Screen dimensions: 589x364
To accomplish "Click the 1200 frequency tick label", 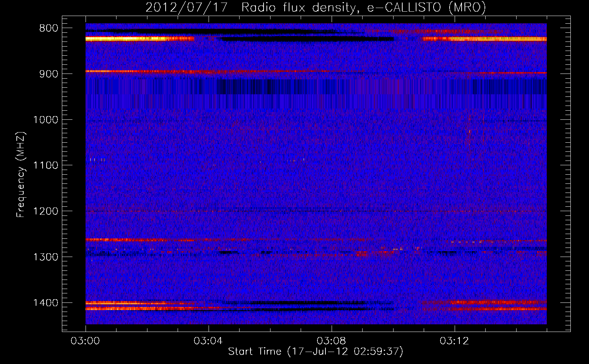I will pos(46,211).
